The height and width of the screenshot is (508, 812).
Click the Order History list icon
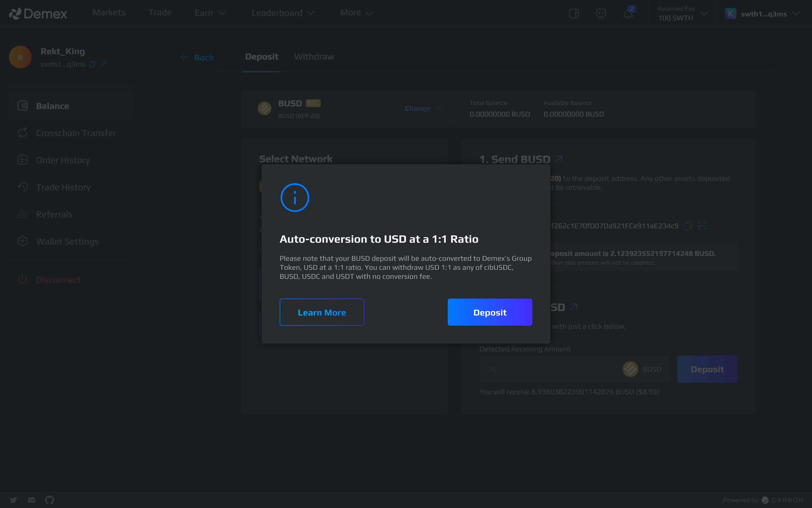(23, 160)
